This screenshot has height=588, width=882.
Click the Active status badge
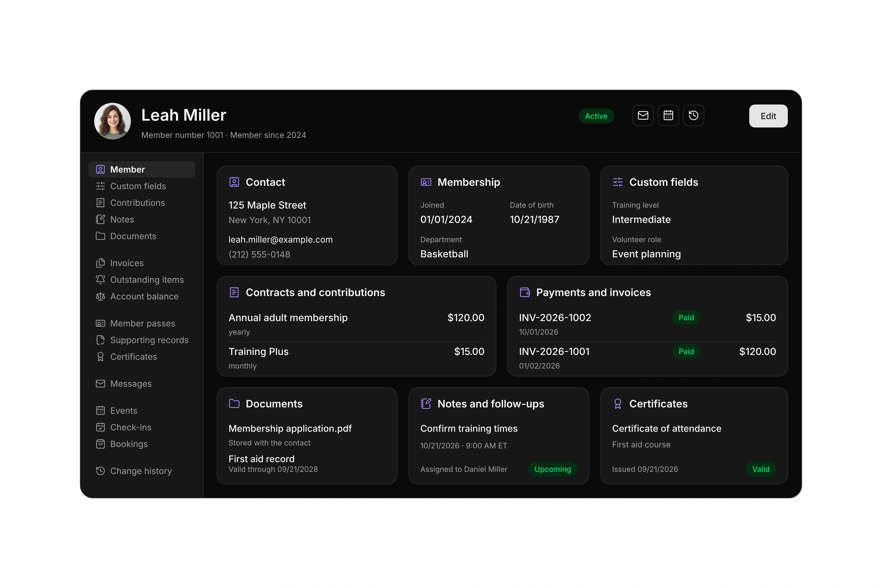[596, 116]
